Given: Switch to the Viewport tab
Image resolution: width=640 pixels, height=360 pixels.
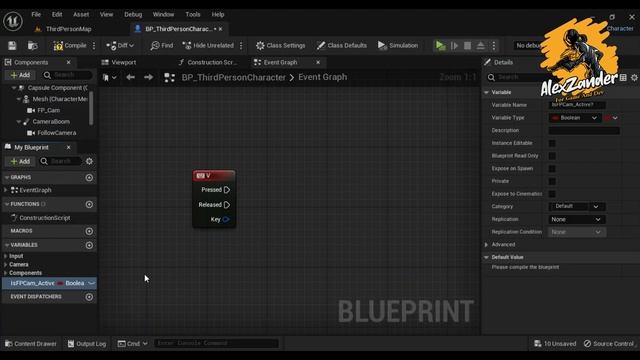Looking at the screenshot, I should point(119,62).
